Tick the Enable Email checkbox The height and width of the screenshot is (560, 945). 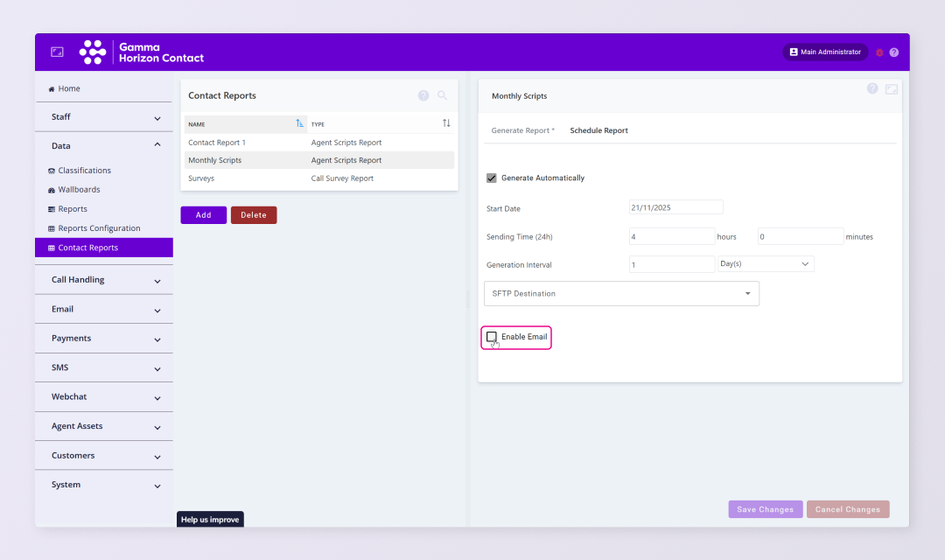[492, 337]
